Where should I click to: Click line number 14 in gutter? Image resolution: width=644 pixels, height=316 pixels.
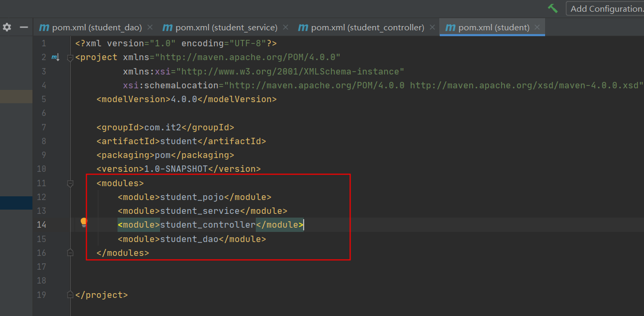tap(41, 225)
